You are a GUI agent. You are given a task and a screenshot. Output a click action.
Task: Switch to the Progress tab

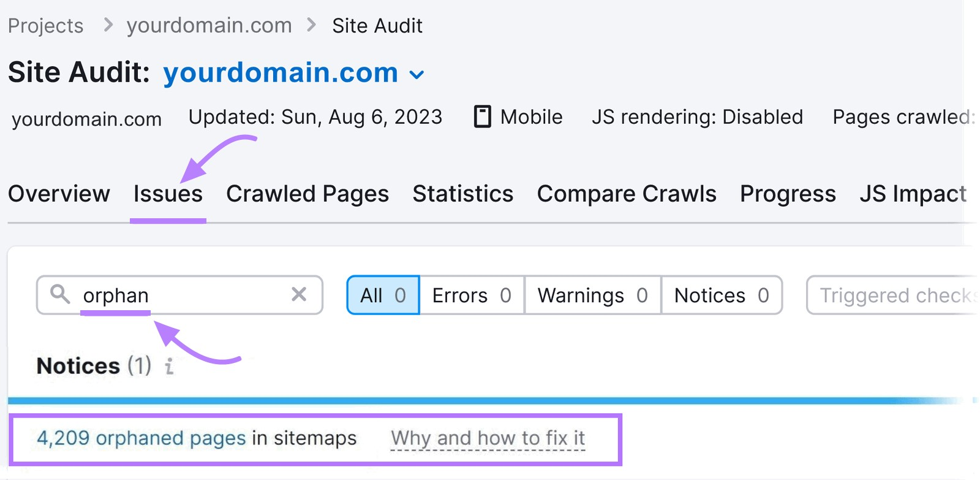788,194
